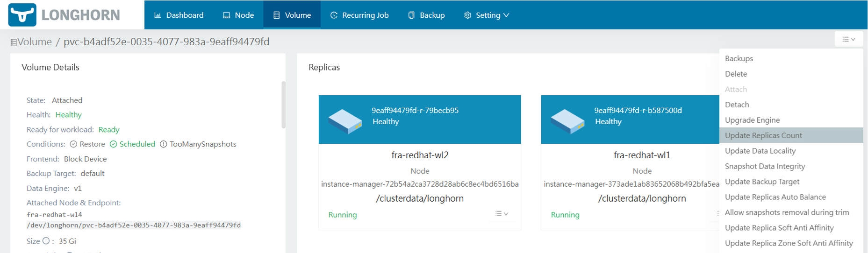Viewport: 868px width, 253px height.
Task: Switch to the Dashboard tab
Action: click(179, 15)
